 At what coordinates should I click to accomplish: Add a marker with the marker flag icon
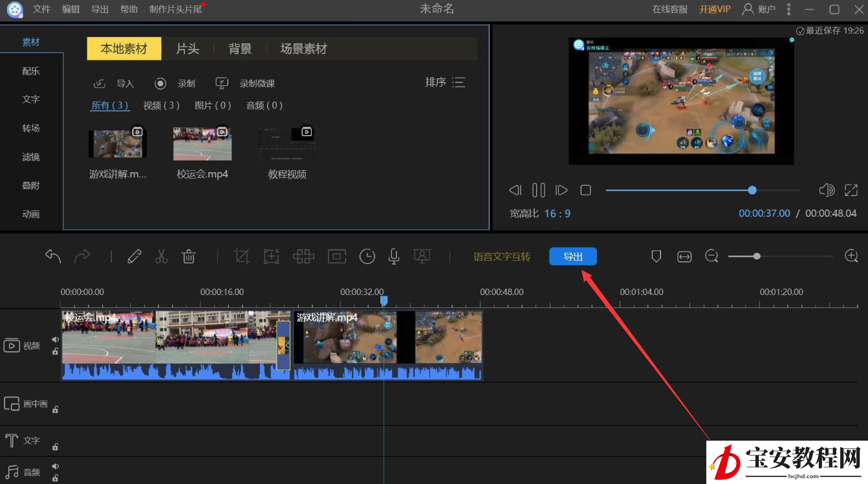[656, 256]
